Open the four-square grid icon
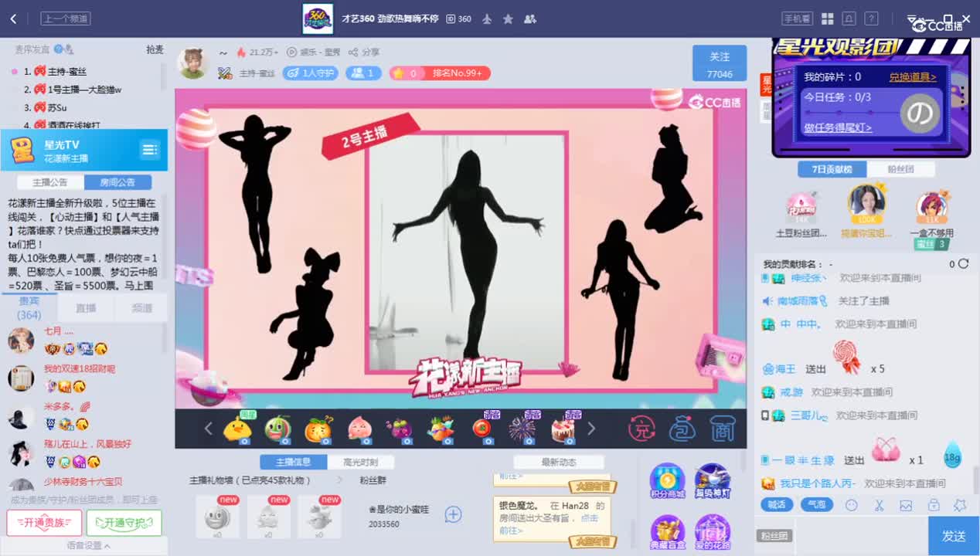The image size is (980, 556). click(827, 19)
